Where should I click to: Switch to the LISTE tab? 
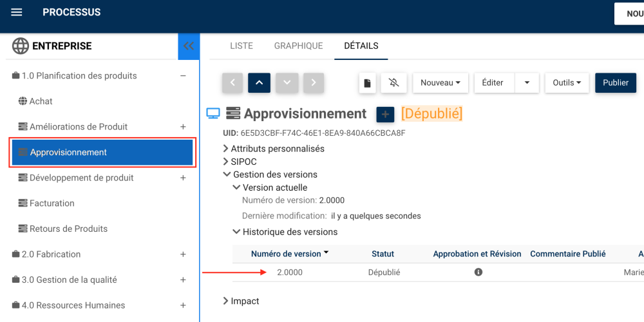pyautogui.click(x=241, y=46)
